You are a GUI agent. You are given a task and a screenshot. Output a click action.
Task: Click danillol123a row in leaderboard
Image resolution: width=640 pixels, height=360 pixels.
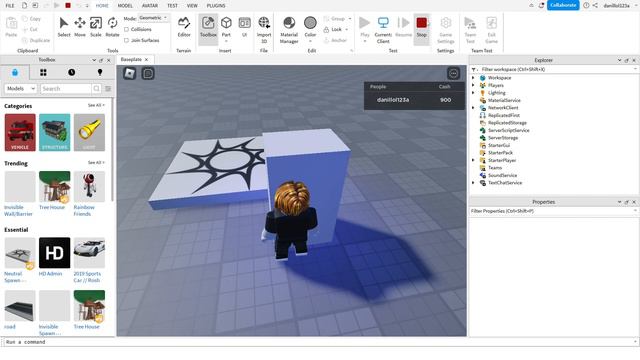(414, 100)
